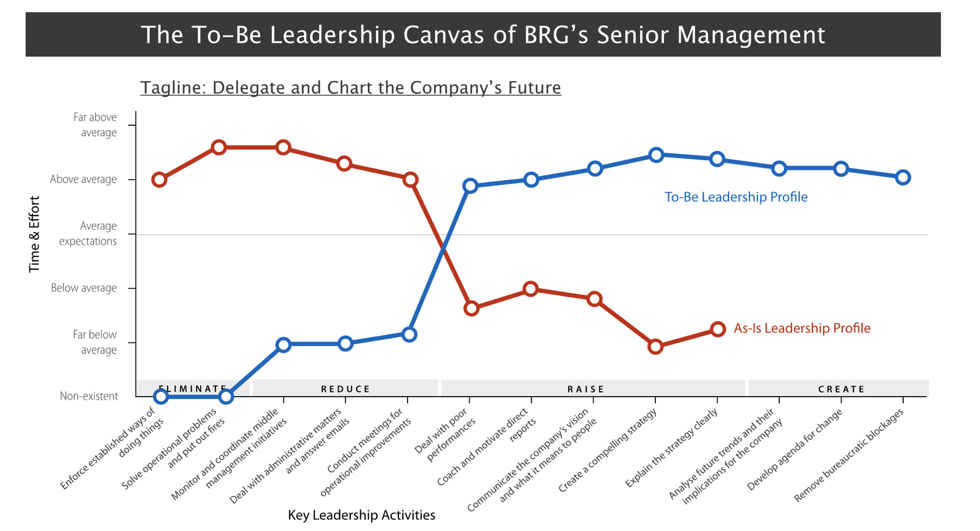This screenshot has height=531, width=980.
Task: Click the As-Is Leadership Profile label
Action: pyautogui.click(x=802, y=328)
